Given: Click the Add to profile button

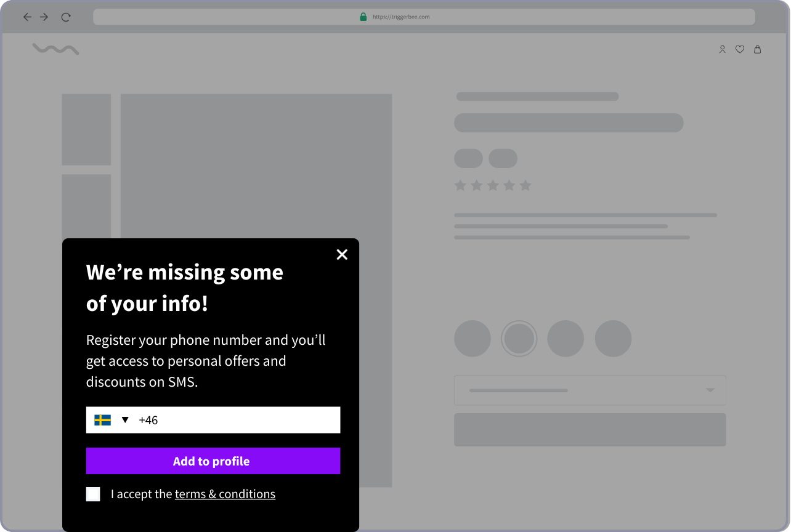Looking at the screenshot, I should coord(213,461).
